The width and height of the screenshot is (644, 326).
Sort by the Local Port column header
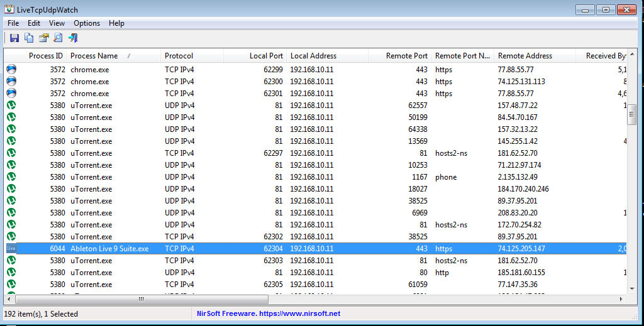tap(255, 56)
